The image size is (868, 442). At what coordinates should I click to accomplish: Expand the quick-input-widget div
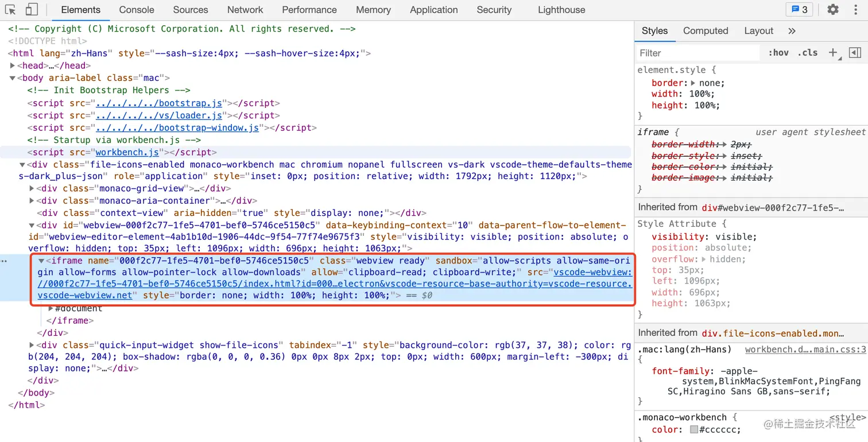32,346
